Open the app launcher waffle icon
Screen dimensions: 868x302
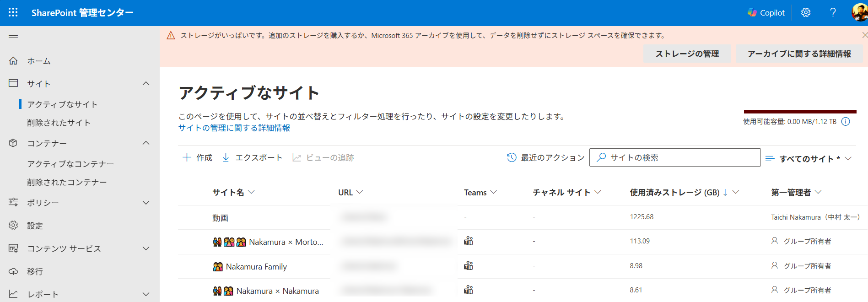13,13
